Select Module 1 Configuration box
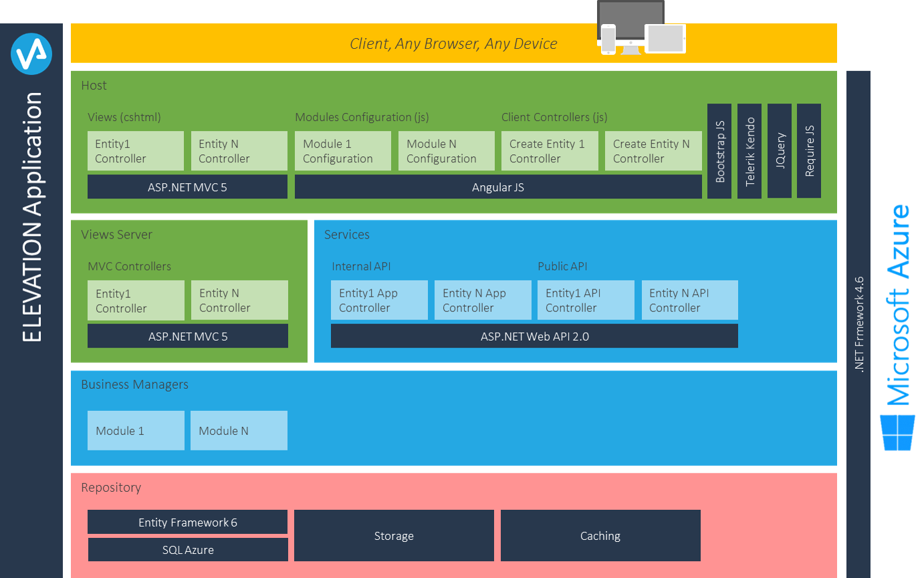 (343, 151)
